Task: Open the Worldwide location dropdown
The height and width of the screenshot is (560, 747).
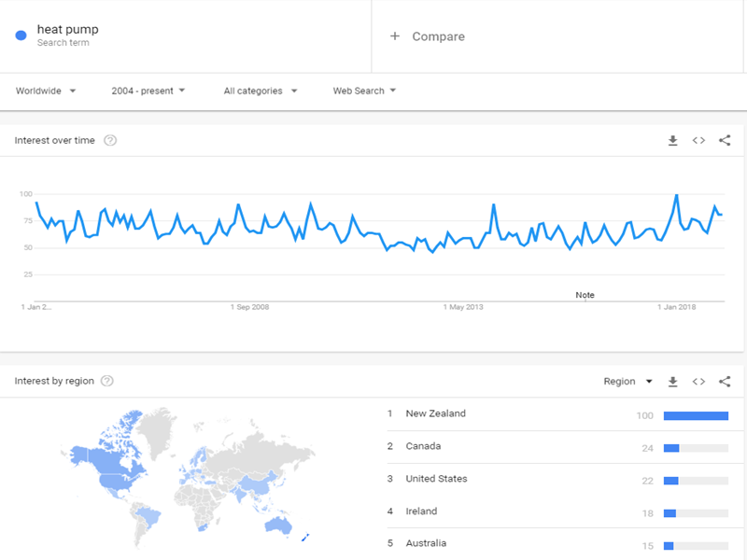Action: [46, 91]
